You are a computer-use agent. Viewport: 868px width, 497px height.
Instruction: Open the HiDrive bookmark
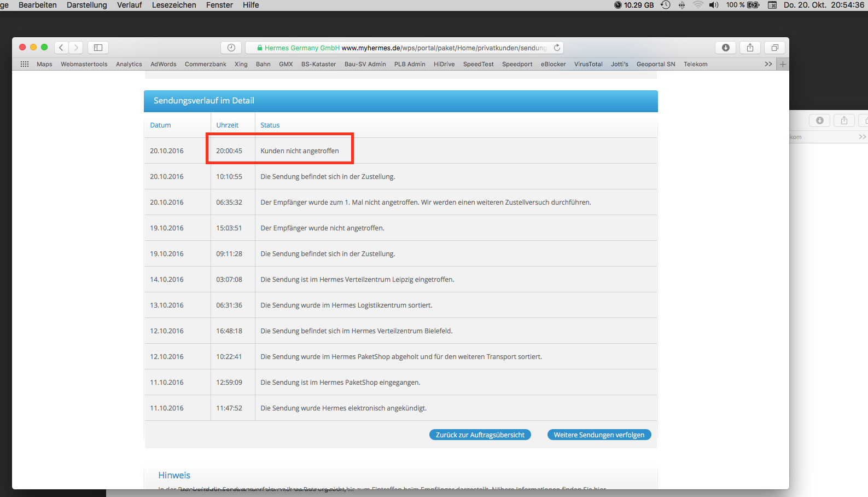click(x=444, y=64)
